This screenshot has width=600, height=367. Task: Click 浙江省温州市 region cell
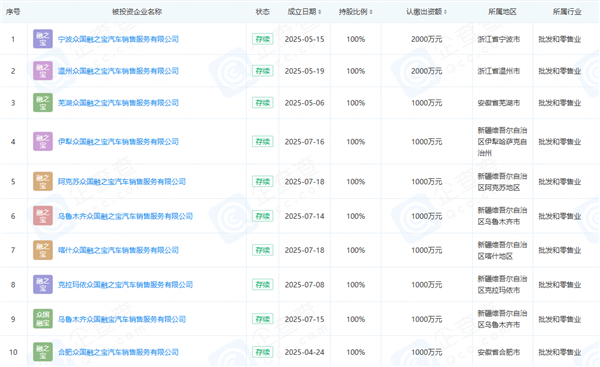coord(499,71)
